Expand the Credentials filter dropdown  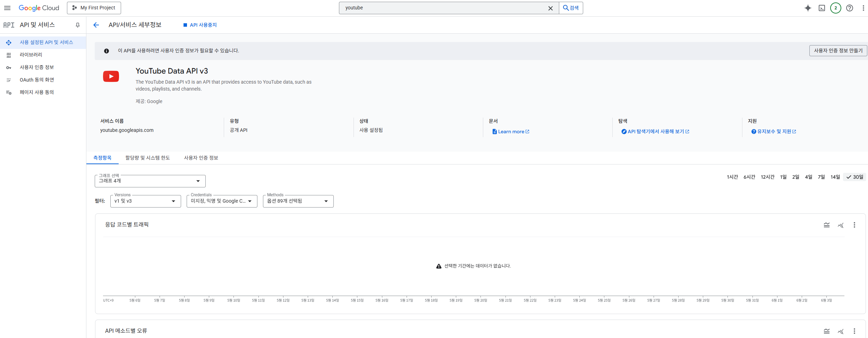coord(222,201)
